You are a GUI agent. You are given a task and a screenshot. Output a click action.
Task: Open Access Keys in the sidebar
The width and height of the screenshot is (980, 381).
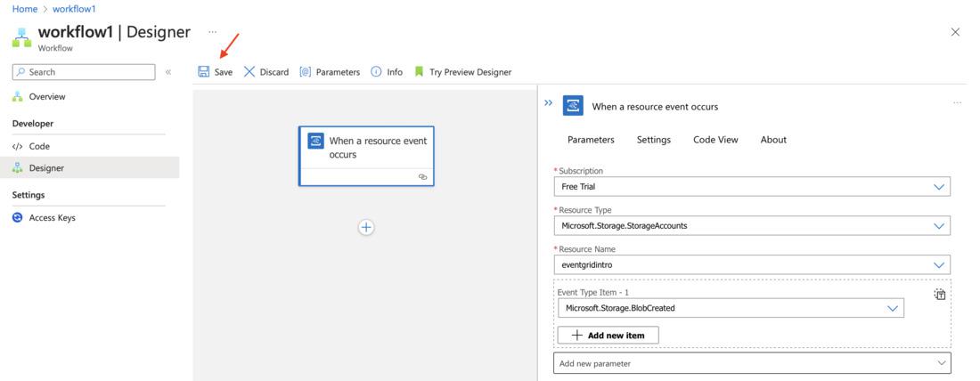tap(52, 218)
